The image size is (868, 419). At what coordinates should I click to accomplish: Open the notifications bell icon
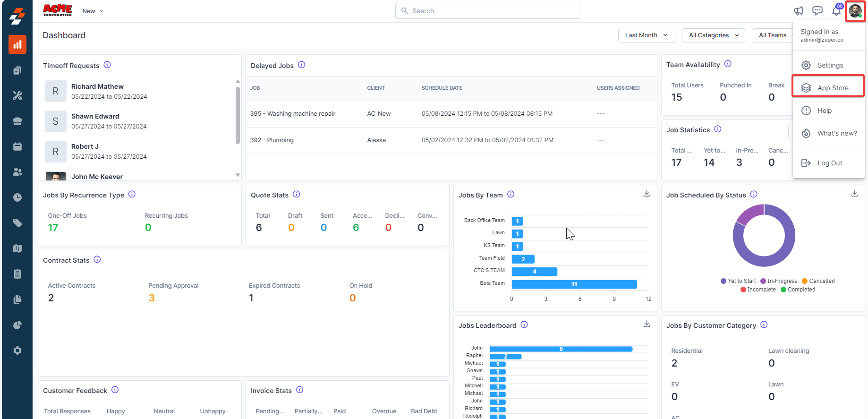click(x=836, y=11)
